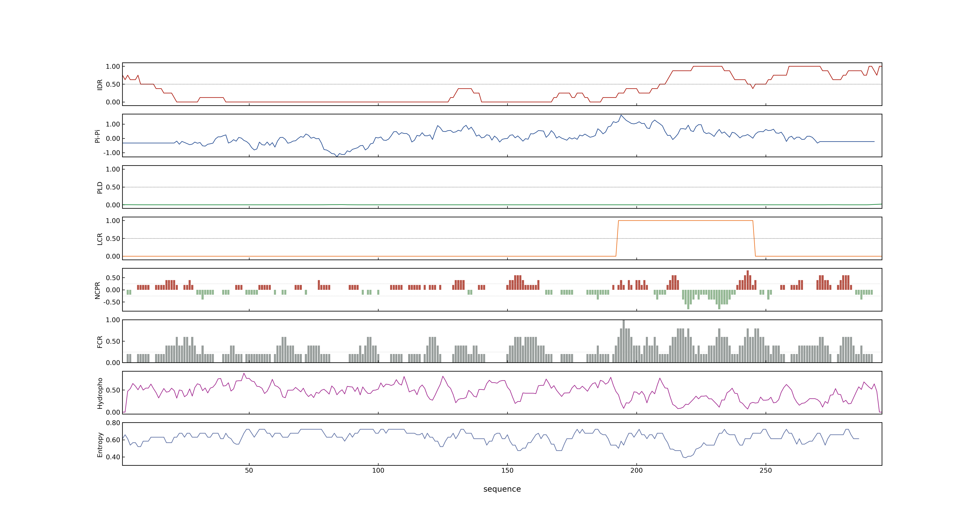This screenshot has width=980, height=523.
Task: Click the lowest trough of the Pi-Pi curve
Action: point(337,156)
